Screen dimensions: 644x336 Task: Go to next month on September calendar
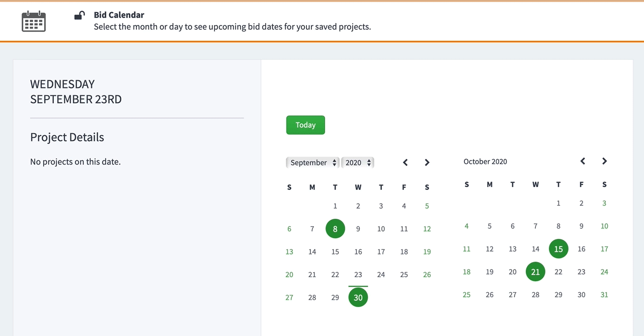[x=427, y=162]
